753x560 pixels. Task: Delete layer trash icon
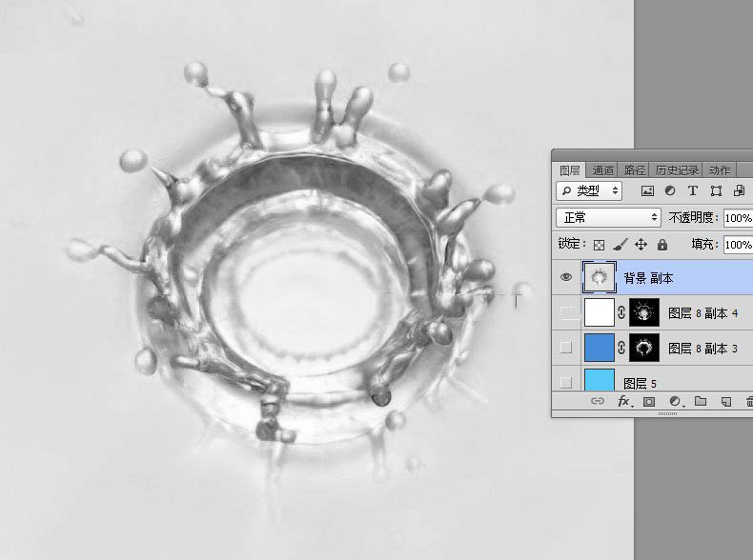pos(749,402)
